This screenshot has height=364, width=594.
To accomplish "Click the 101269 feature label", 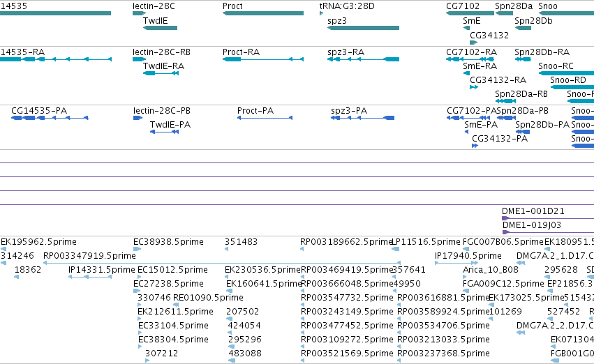I will [x=505, y=312].
